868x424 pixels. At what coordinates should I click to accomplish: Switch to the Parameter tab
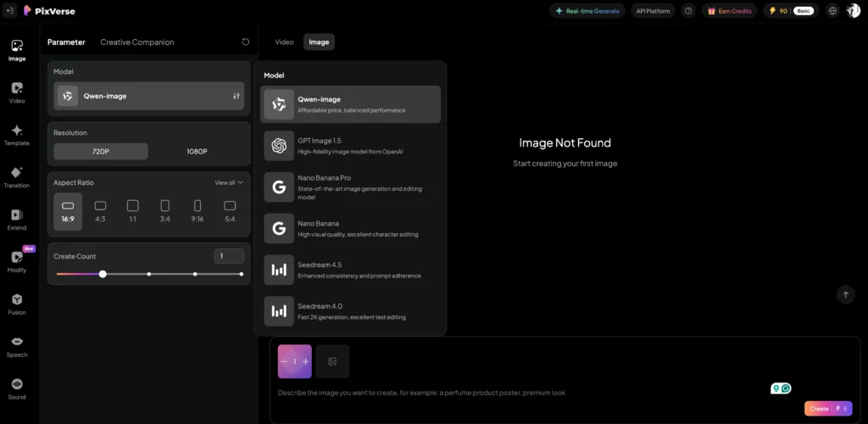(x=66, y=42)
